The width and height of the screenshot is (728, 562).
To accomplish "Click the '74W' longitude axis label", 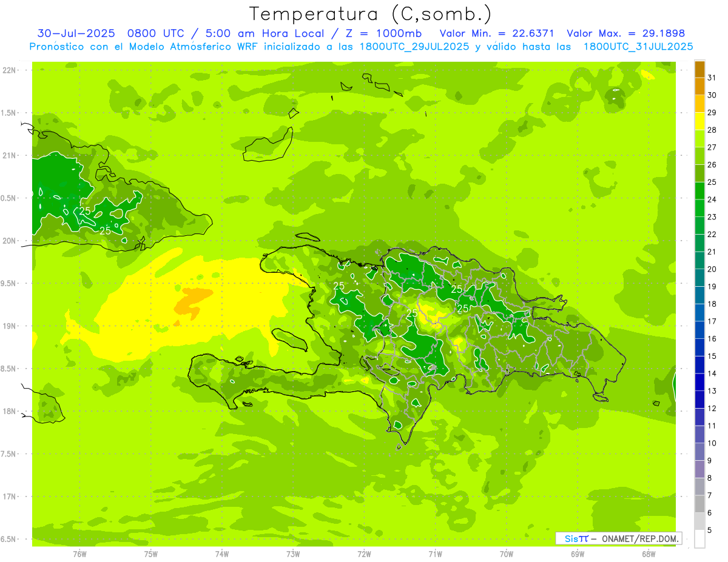I will tap(222, 554).
